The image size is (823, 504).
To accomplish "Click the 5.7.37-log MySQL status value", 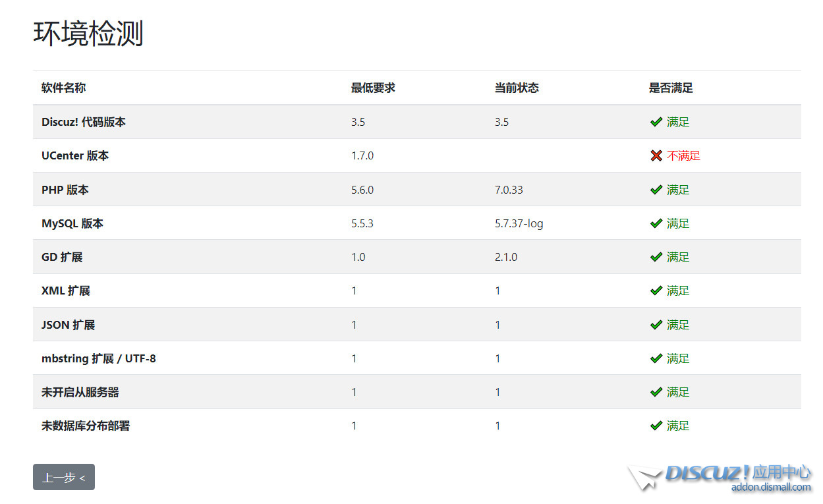I will point(519,223).
